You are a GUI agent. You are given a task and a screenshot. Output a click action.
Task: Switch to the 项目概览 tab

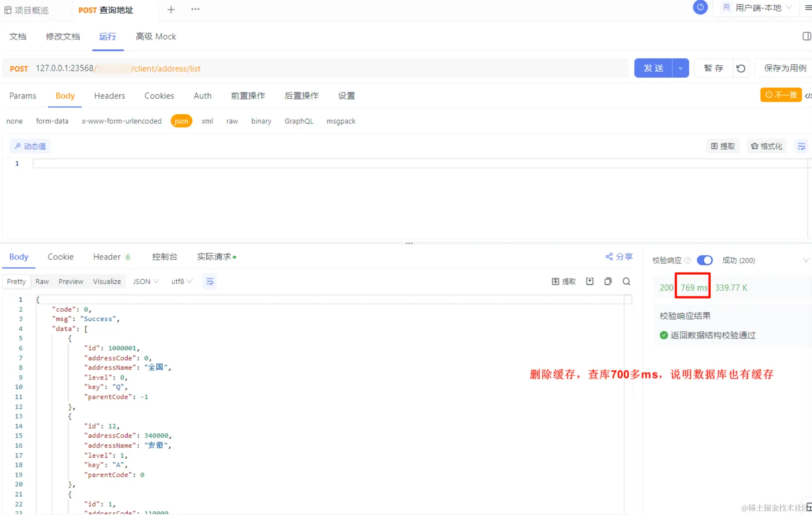pos(26,10)
